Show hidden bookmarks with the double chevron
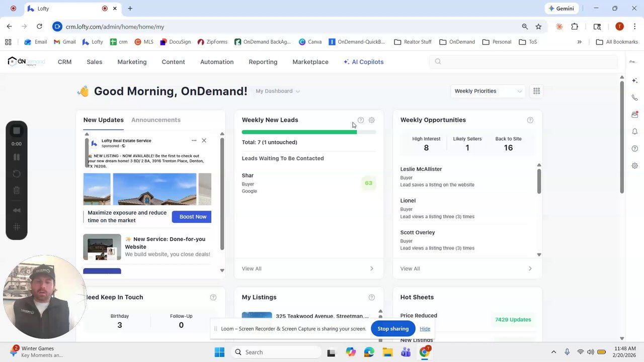644x362 pixels. 580,42
